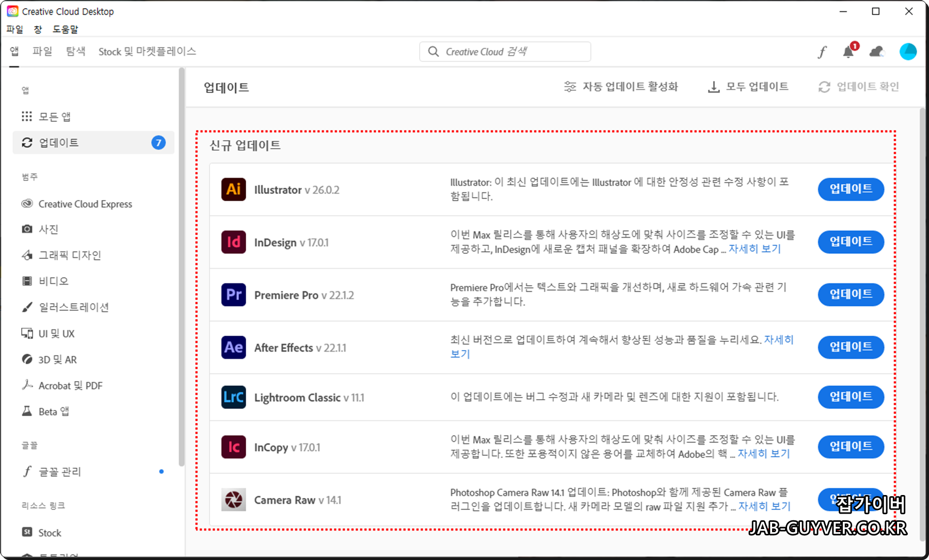Screen dimensions: 929x560
Task: Click the update count badge 7
Action: 158,142
